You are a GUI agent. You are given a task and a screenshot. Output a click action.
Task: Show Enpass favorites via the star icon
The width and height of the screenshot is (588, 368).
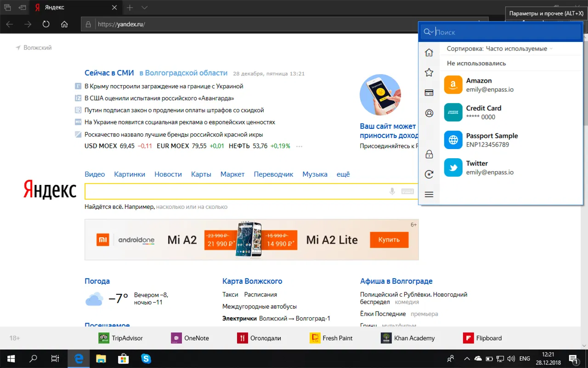point(429,72)
